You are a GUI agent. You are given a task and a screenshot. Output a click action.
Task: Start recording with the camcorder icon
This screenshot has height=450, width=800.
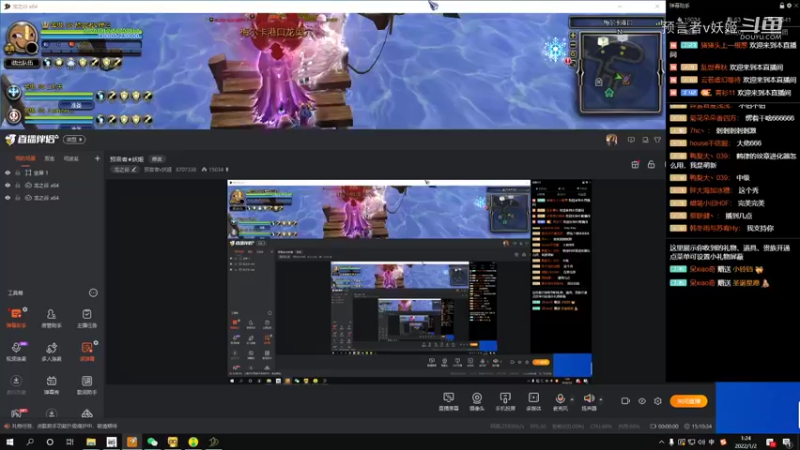click(x=625, y=401)
